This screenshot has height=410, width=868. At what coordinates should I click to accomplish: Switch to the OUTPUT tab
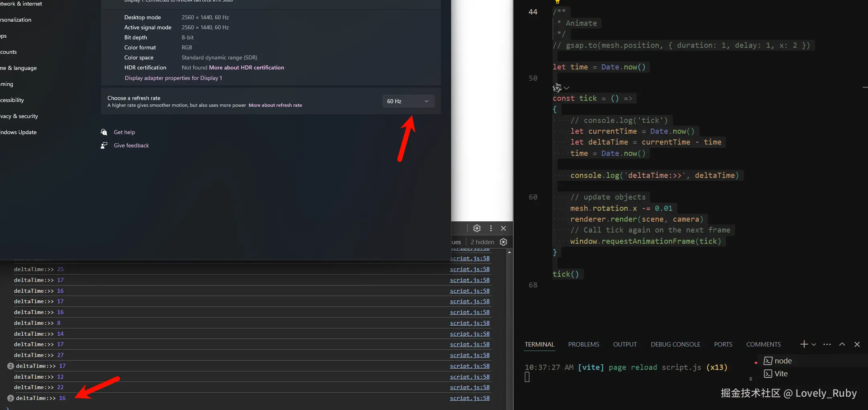(x=625, y=345)
